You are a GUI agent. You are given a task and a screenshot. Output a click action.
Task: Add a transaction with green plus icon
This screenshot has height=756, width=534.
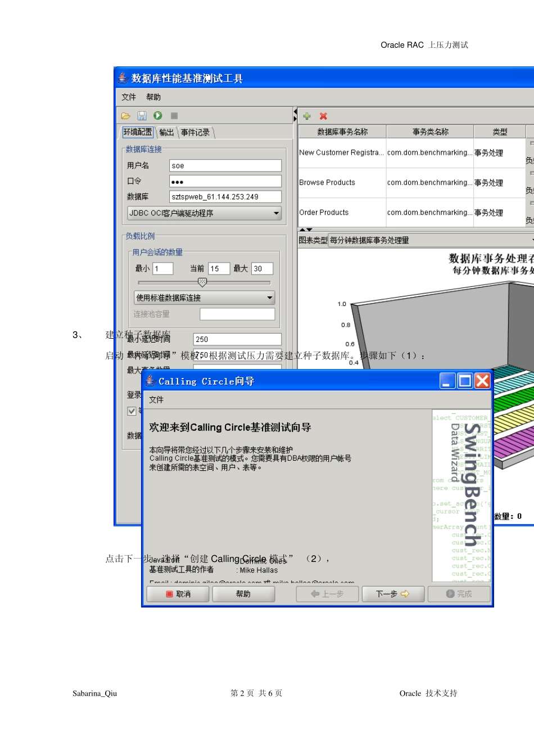pos(307,116)
